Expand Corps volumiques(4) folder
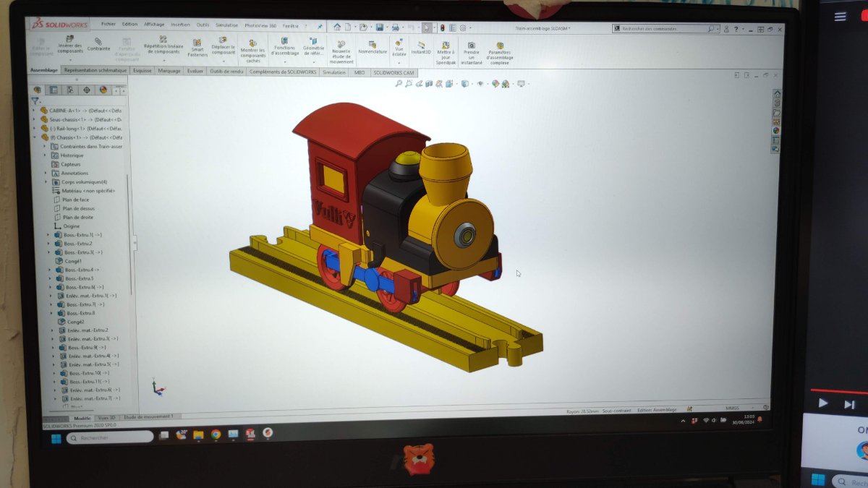The width and height of the screenshot is (868, 488). point(46,182)
